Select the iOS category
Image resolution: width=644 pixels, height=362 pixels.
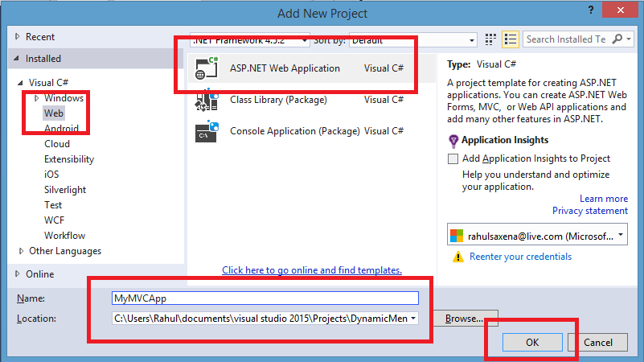point(51,175)
